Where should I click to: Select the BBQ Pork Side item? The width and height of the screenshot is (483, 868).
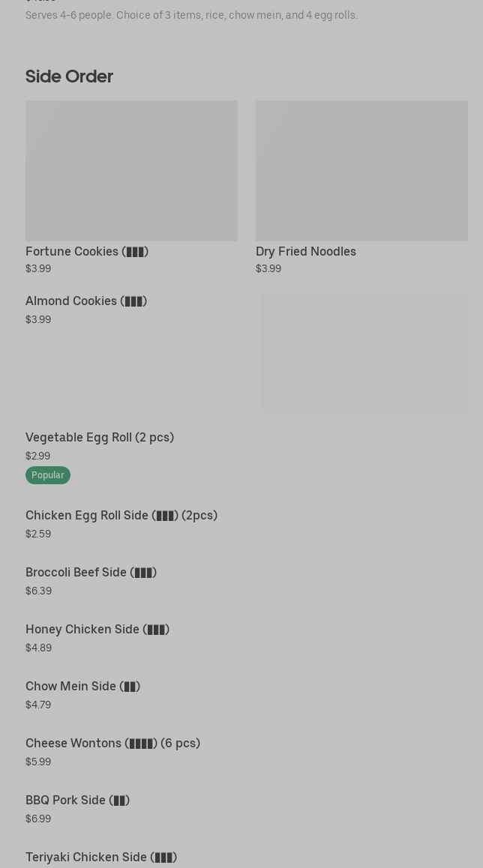coord(77,800)
